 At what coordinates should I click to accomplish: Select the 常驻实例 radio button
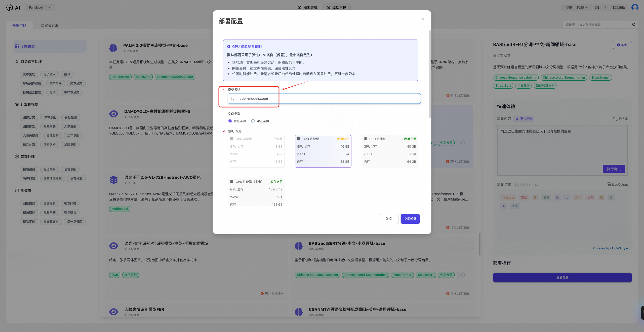point(253,121)
